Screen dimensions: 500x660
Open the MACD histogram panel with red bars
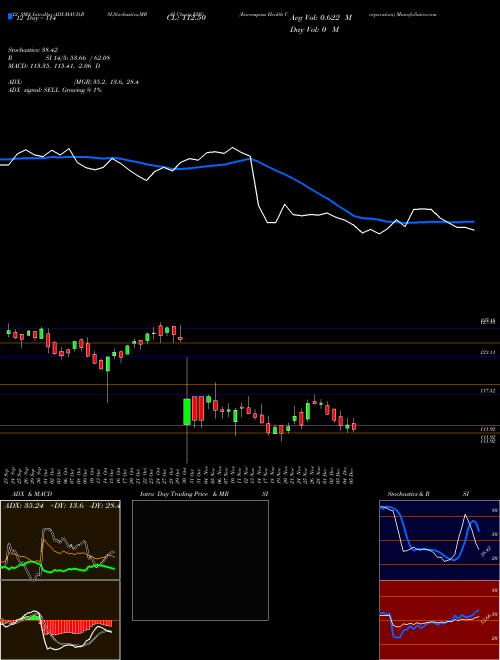(60, 620)
